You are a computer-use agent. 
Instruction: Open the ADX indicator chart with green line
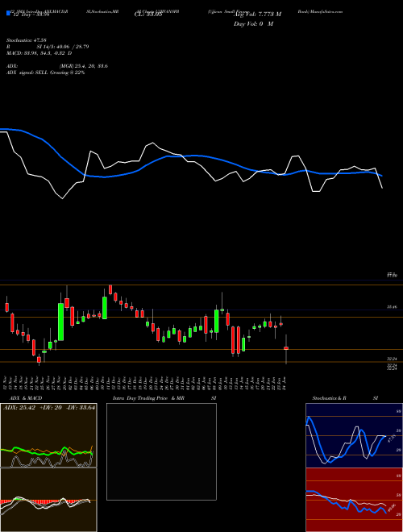pyautogui.click(x=48, y=435)
